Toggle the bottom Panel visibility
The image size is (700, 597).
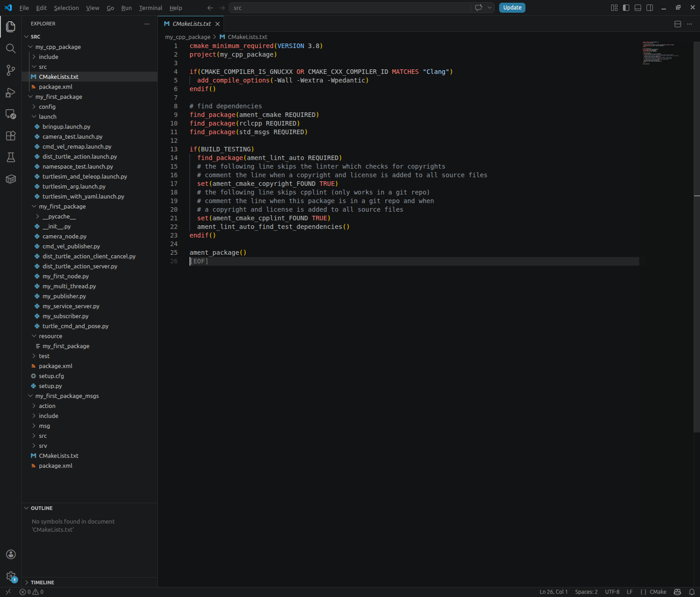coord(638,8)
